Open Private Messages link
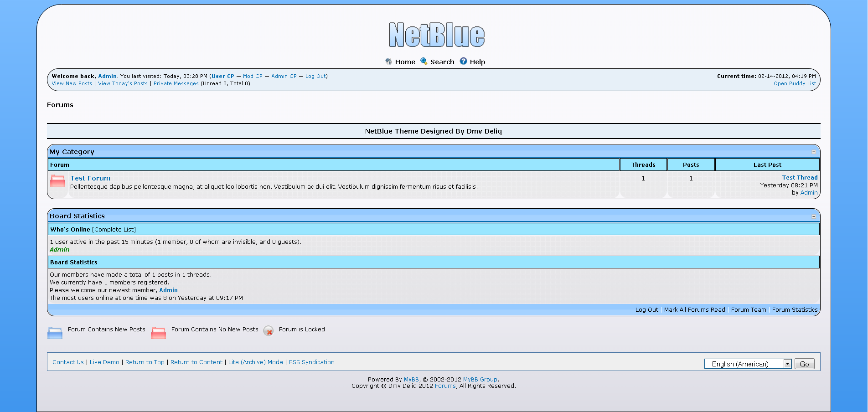This screenshot has width=868, height=412. 176,83
